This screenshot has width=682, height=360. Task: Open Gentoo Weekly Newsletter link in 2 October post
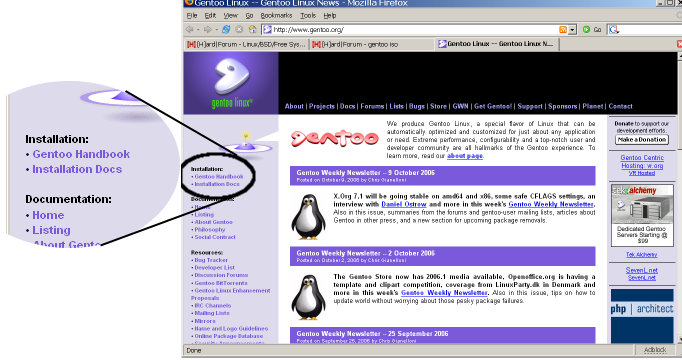pos(444,293)
